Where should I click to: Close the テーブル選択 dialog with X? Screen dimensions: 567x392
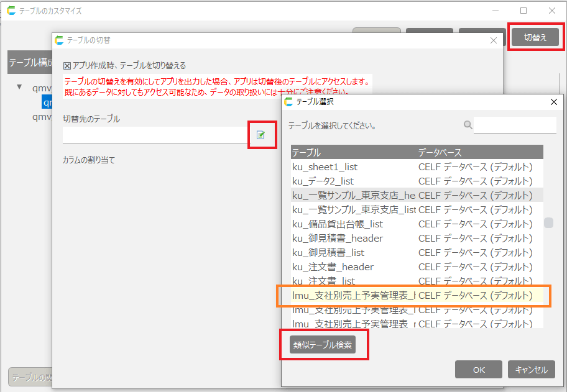(553, 102)
